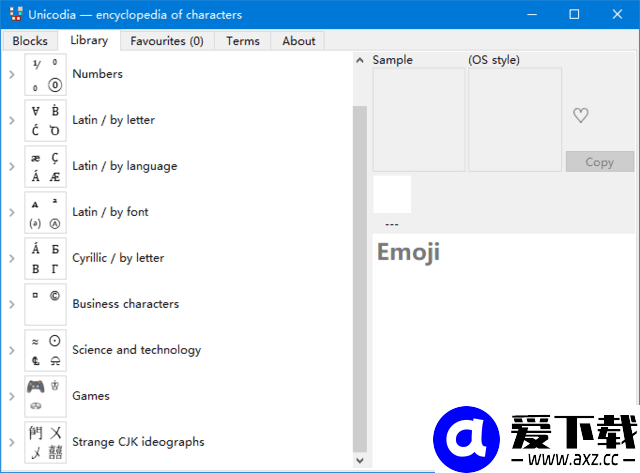Switch to the Blocks tab
Image resolution: width=640 pixels, height=473 pixels.
click(30, 41)
